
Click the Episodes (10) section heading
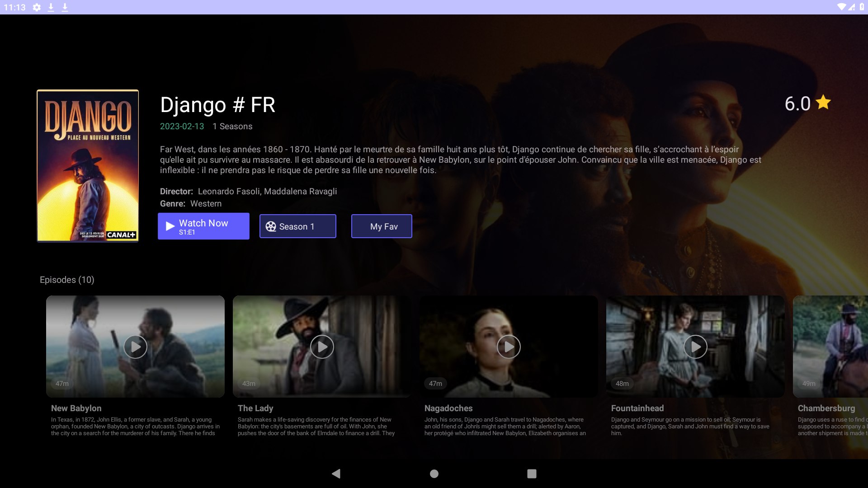coord(66,280)
